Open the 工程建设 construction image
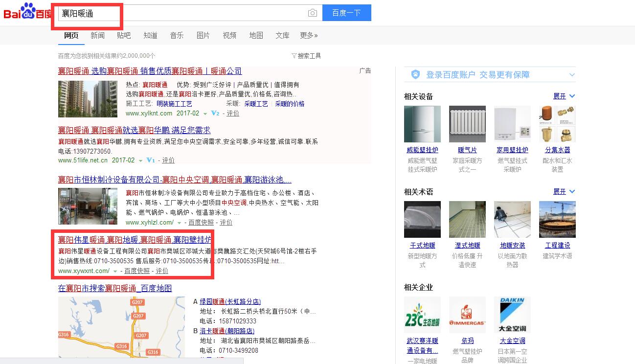The width and height of the screenshot is (635, 364). (557, 219)
